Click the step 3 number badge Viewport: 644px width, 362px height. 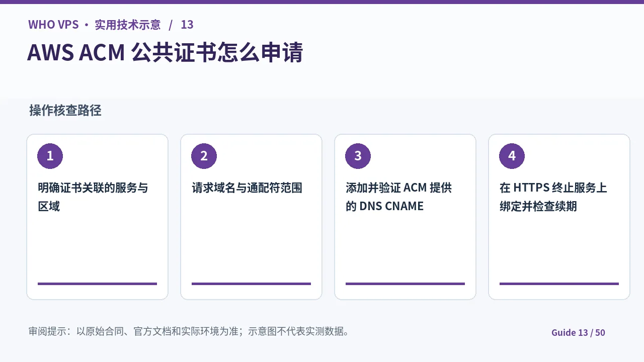358,156
